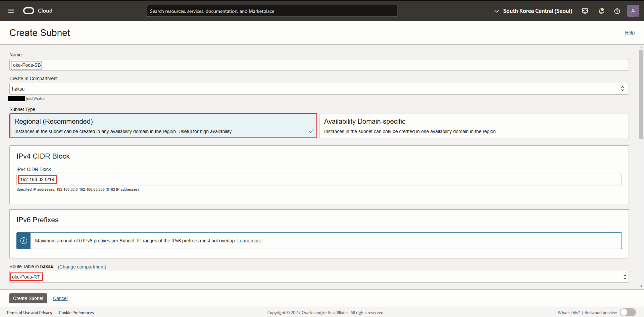Open the Create In Compartment dropdown

tap(319, 89)
